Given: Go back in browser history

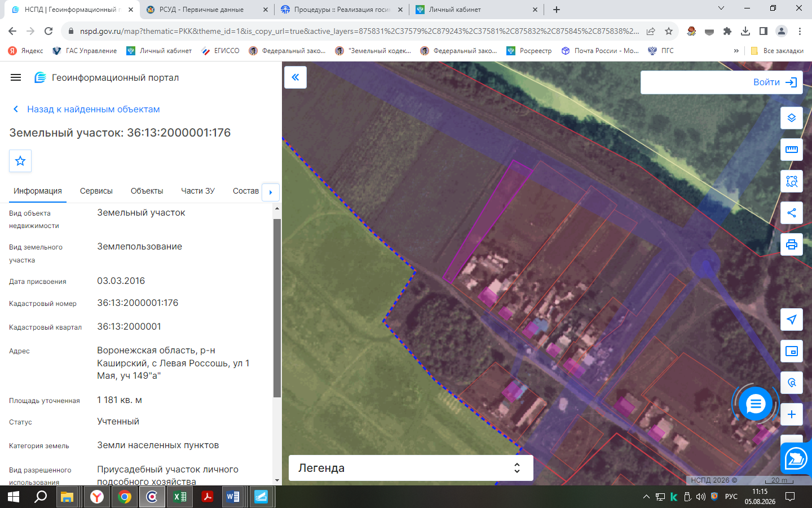Looking at the screenshot, I should [x=12, y=31].
